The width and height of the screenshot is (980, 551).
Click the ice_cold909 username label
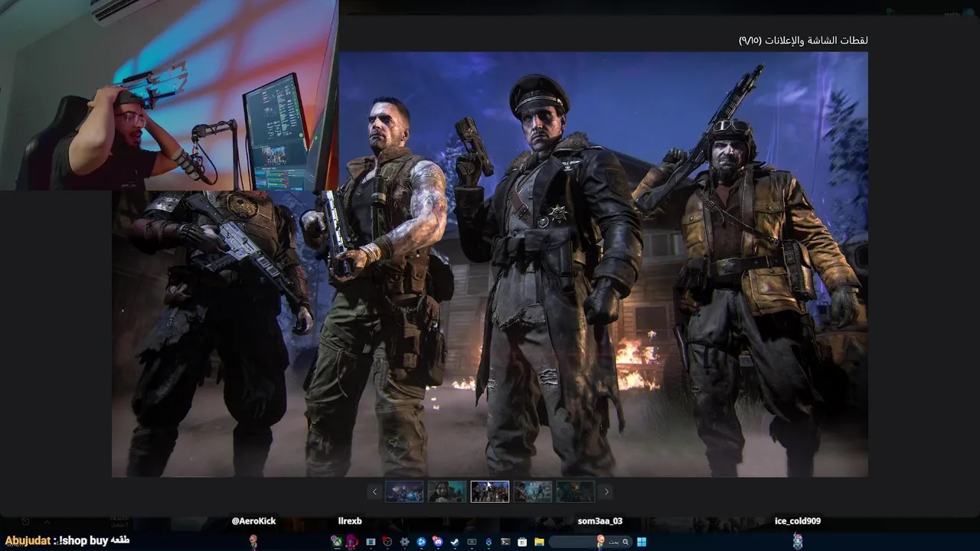coord(798,521)
